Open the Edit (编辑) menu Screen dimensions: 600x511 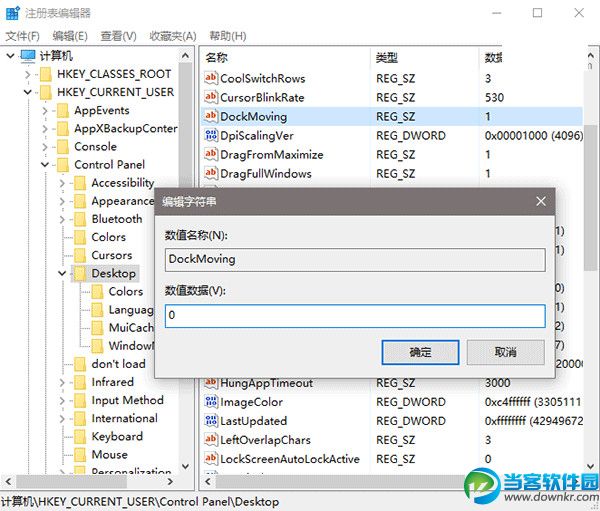coord(70,36)
